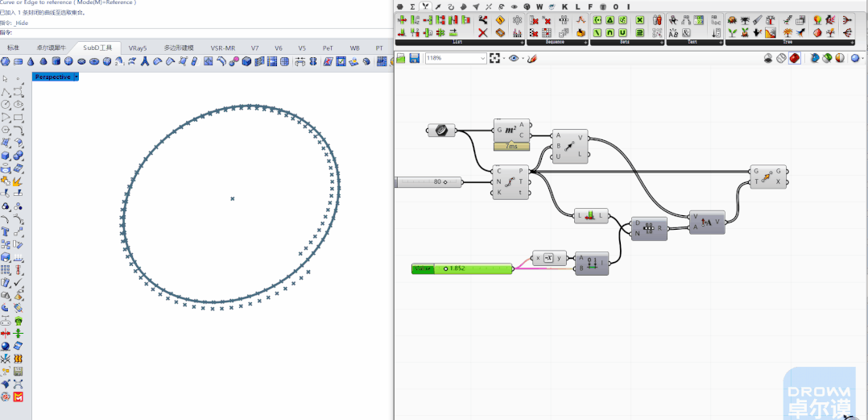Select the curve parameter hexagon component

point(441,131)
